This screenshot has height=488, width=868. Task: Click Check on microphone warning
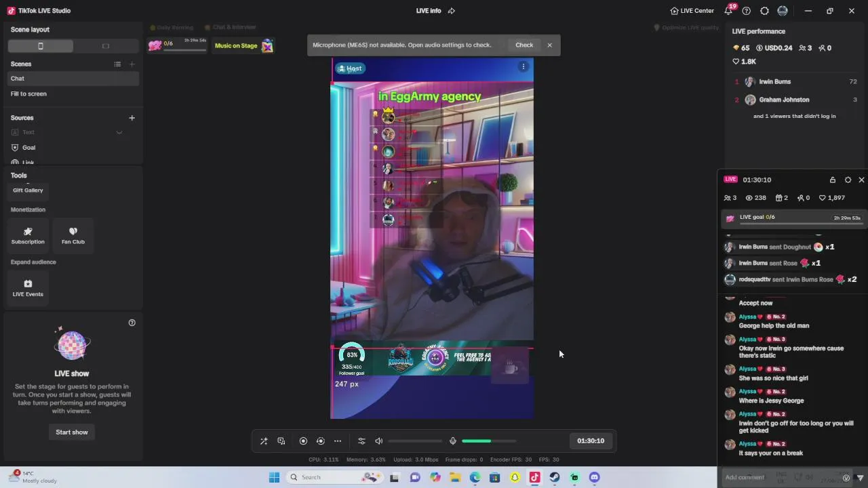pyautogui.click(x=524, y=45)
